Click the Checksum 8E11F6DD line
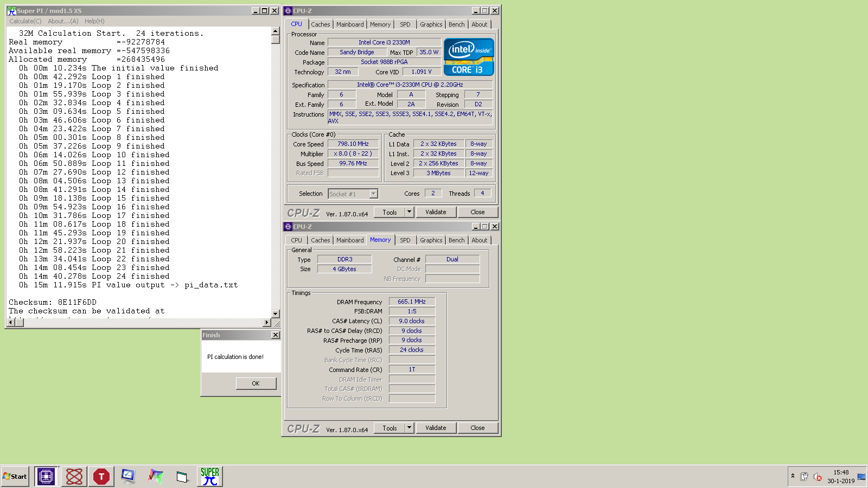The image size is (868, 488). (53, 302)
